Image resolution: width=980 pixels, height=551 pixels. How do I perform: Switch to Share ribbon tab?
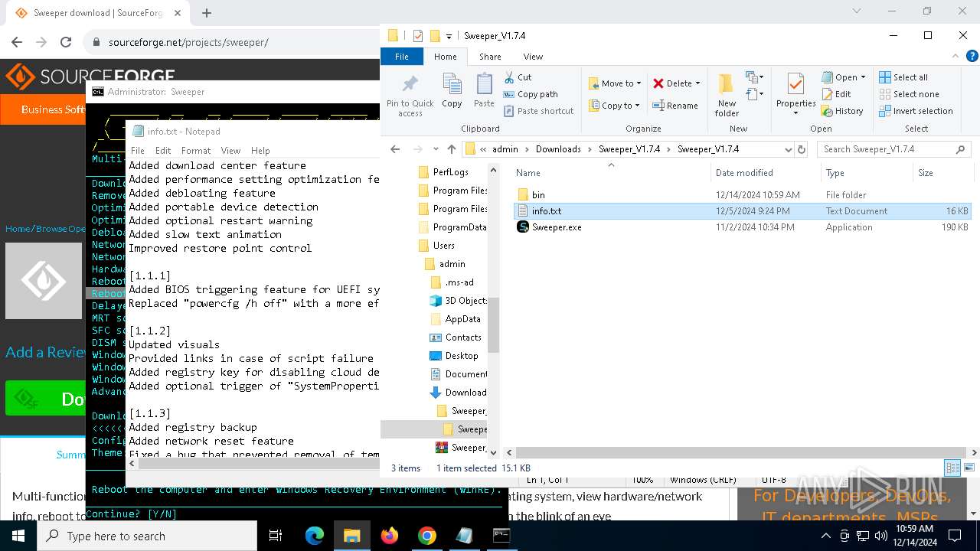[490, 57]
